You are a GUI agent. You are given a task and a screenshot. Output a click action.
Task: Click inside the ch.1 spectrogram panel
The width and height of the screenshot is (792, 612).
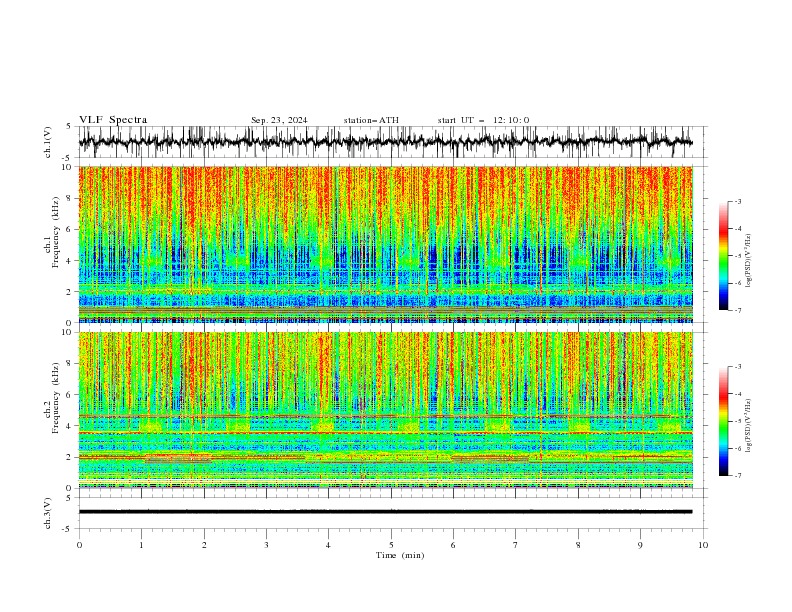tap(385, 244)
